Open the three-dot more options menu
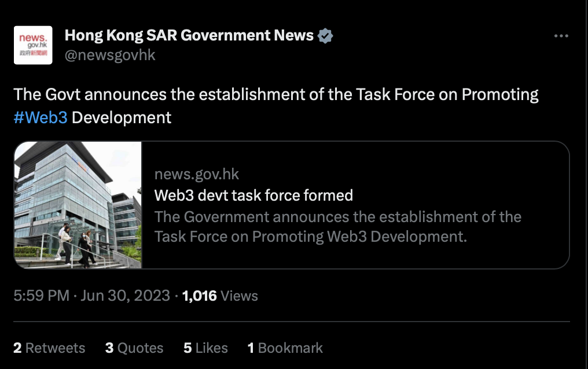Image resolution: width=588 pixels, height=369 pixels. coord(561,36)
